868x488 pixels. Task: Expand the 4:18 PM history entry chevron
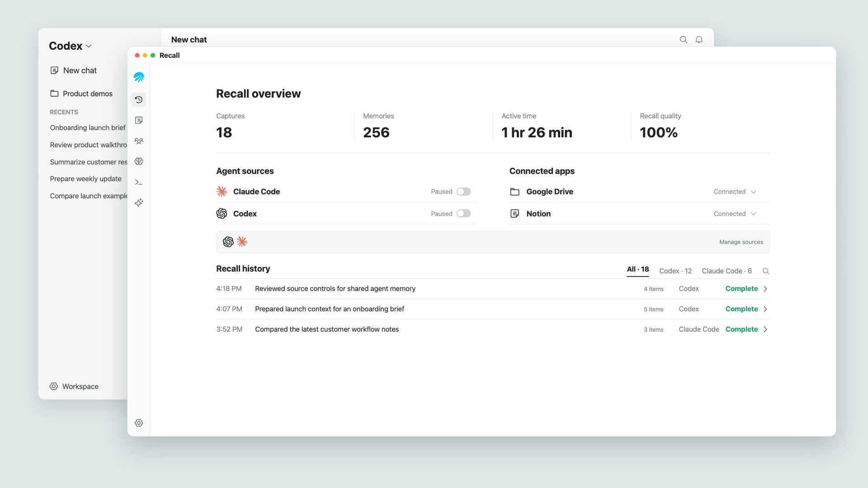(x=765, y=289)
